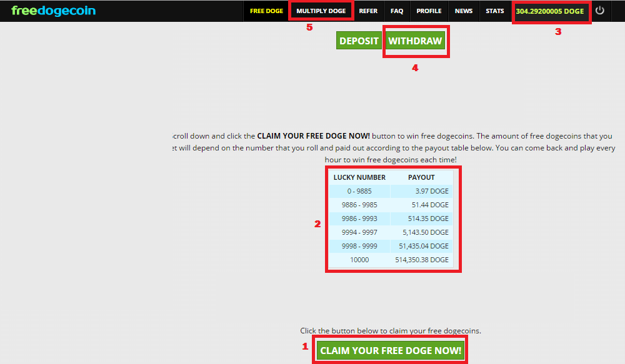The width and height of the screenshot is (625, 364).
Task: Click the 9886 - 9985 range cell
Action: (x=359, y=205)
